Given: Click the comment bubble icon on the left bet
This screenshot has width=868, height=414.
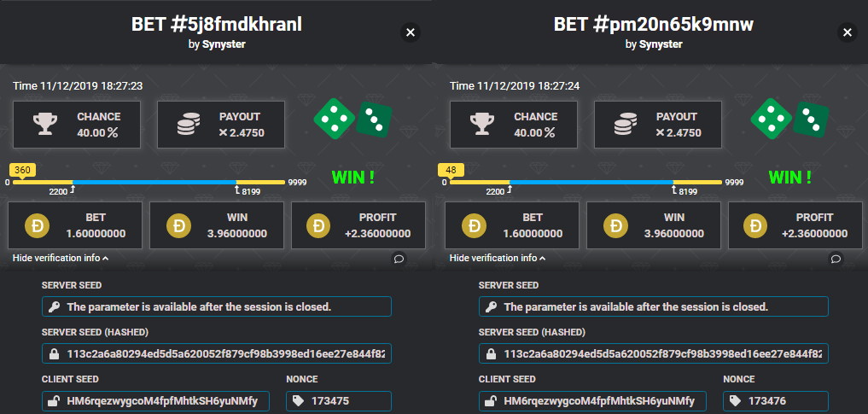Looking at the screenshot, I should [x=399, y=258].
